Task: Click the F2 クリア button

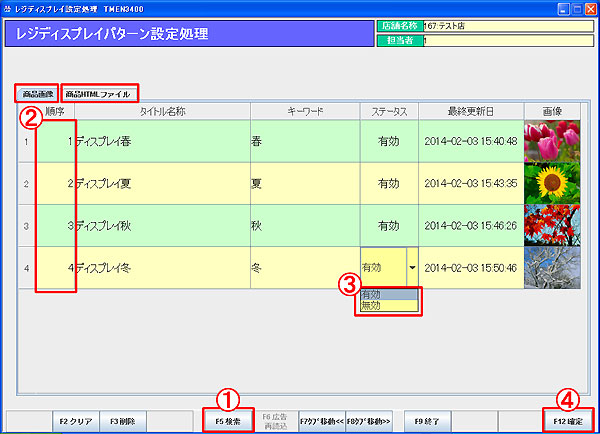Action: coord(75,421)
